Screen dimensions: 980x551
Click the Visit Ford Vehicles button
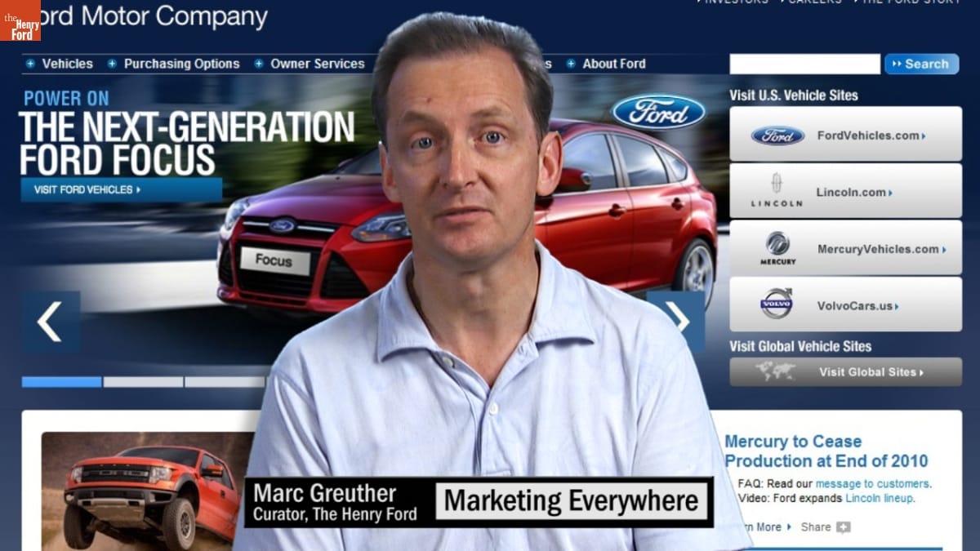(121, 189)
